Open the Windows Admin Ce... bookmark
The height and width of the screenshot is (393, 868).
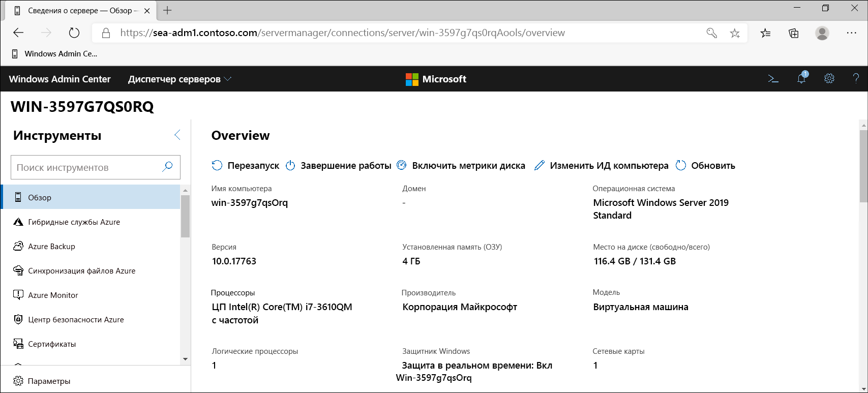54,53
